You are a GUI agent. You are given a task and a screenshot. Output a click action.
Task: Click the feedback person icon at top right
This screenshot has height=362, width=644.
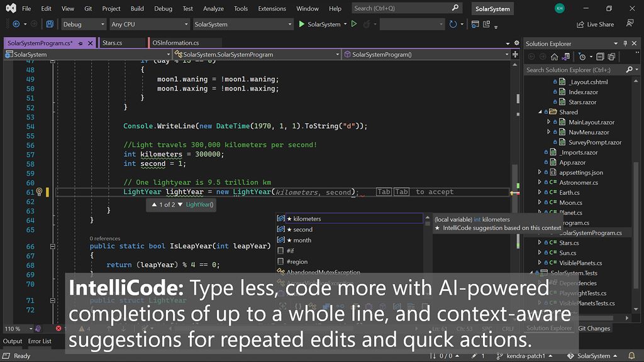pyautogui.click(x=630, y=24)
